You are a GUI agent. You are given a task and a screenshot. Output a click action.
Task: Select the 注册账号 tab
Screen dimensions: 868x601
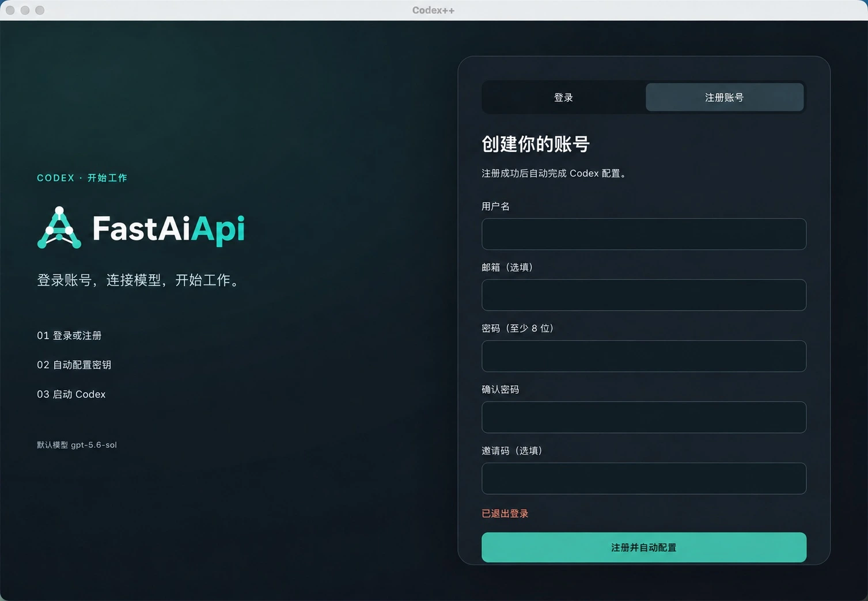725,97
